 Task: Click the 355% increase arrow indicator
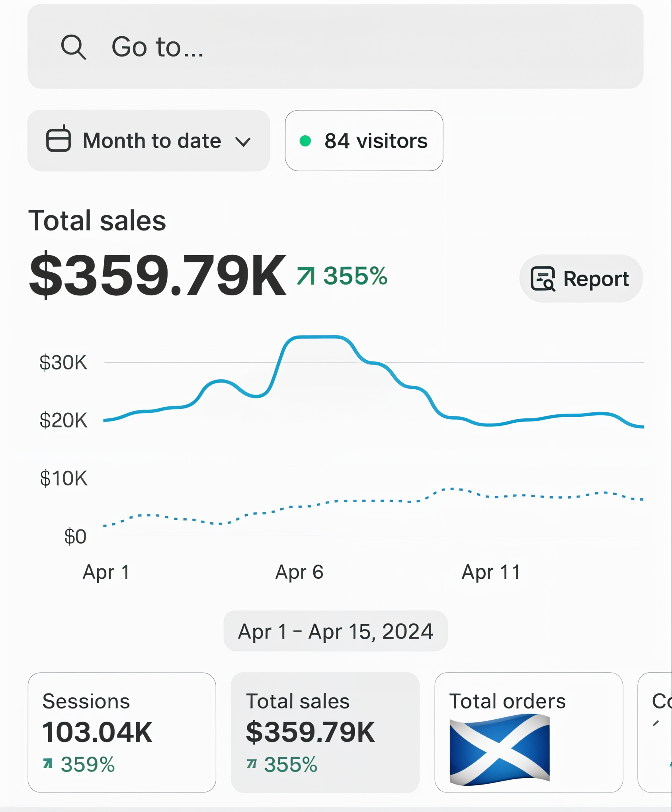pos(306,276)
